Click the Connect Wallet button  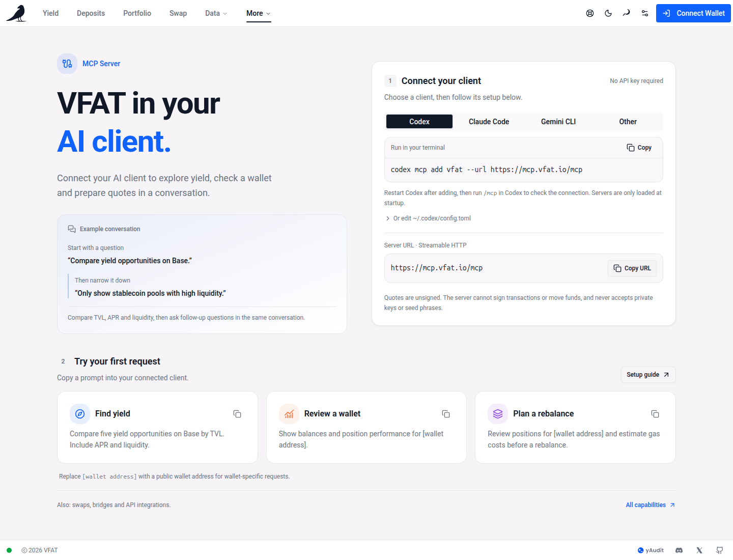(x=693, y=13)
